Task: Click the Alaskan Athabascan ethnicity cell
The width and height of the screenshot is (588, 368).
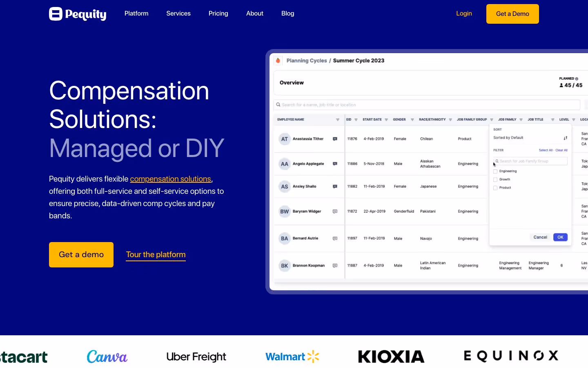Action: [430, 164]
